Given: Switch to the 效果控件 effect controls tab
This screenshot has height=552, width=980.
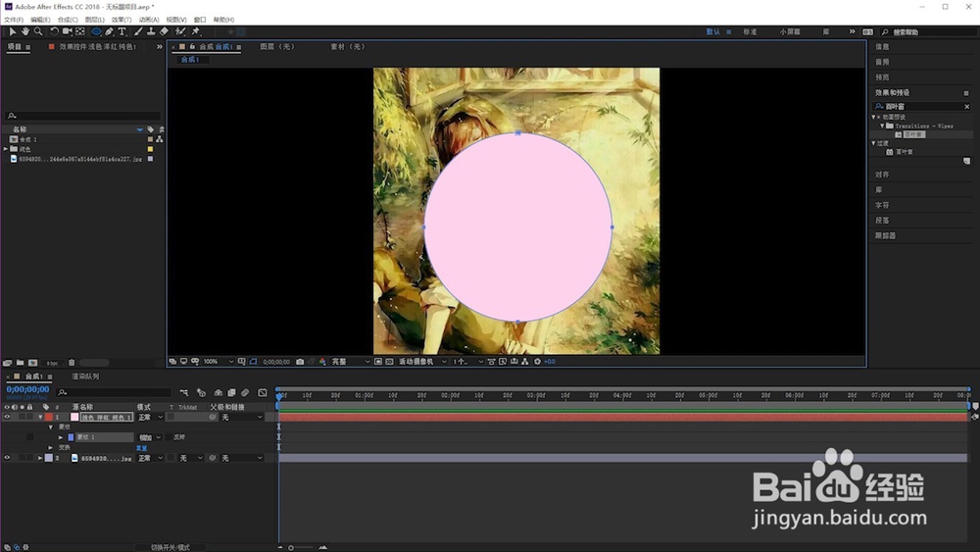Looking at the screenshot, I should pyautogui.click(x=97, y=47).
